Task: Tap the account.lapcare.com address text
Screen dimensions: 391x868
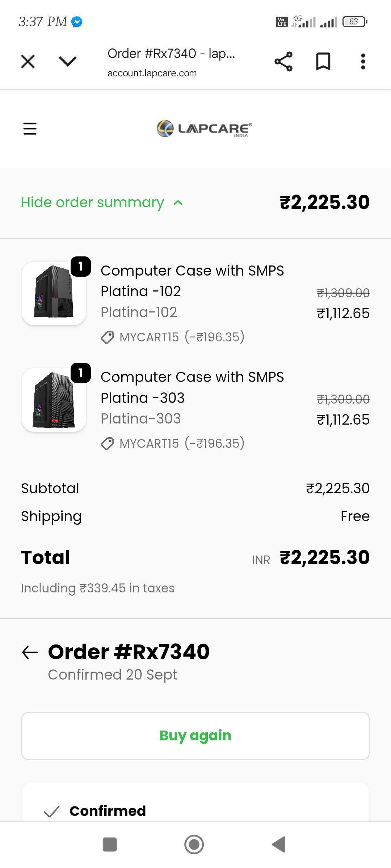Action: (x=152, y=73)
